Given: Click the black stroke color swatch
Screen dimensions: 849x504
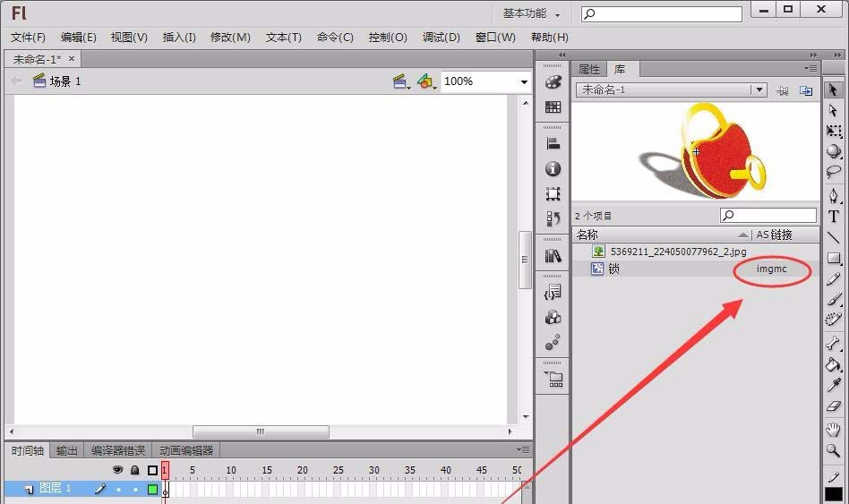Looking at the screenshot, I should (834, 495).
